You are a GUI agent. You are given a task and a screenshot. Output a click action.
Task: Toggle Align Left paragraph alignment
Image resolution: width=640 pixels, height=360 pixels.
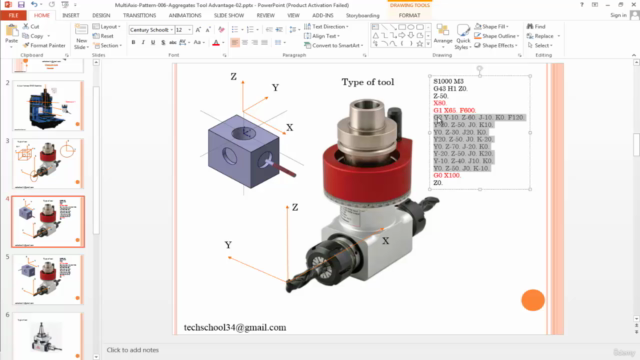(235, 42)
